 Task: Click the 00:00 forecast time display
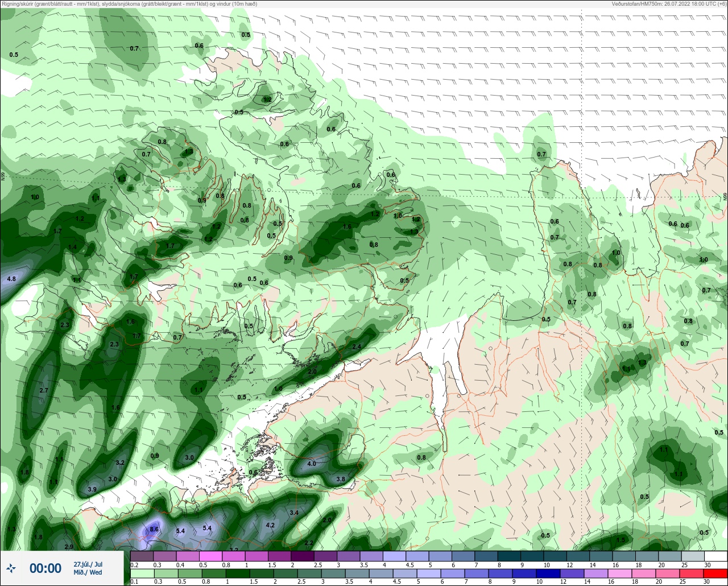point(45,568)
